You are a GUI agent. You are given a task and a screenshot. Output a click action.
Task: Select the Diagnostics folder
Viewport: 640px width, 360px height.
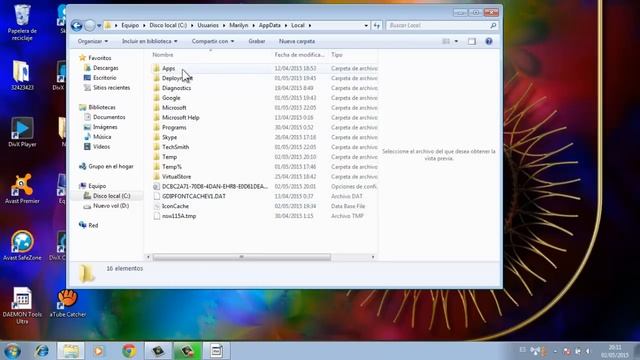[x=176, y=88]
